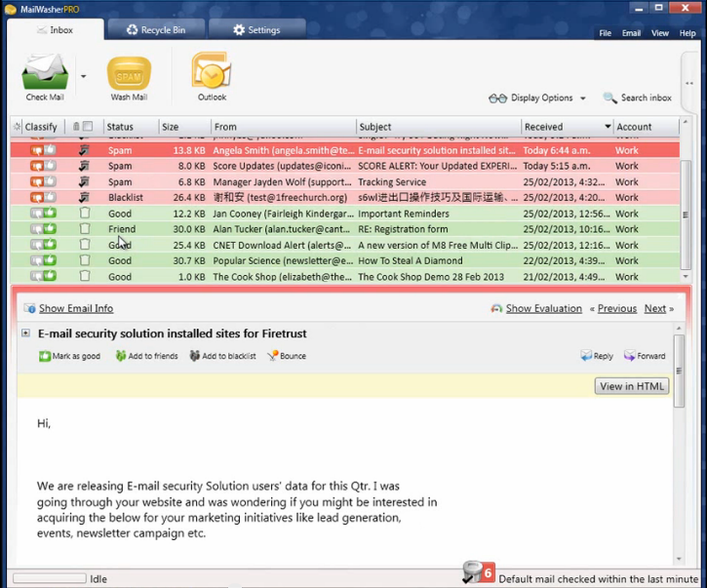Click the Wash Mail spam icon
Image resolution: width=707 pixels, height=588 pixels.
pyautogui.click(x=129, y=73)
